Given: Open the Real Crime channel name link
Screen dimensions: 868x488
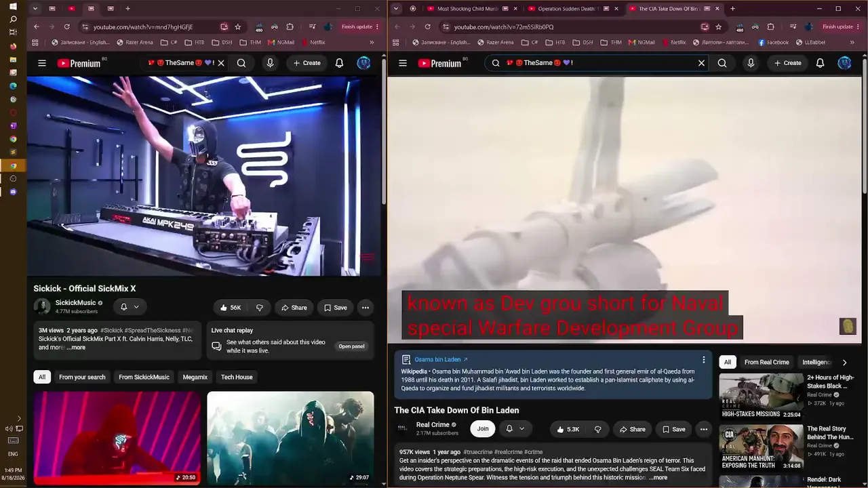Looking at the screenshot, I should [x=433, y=425].
